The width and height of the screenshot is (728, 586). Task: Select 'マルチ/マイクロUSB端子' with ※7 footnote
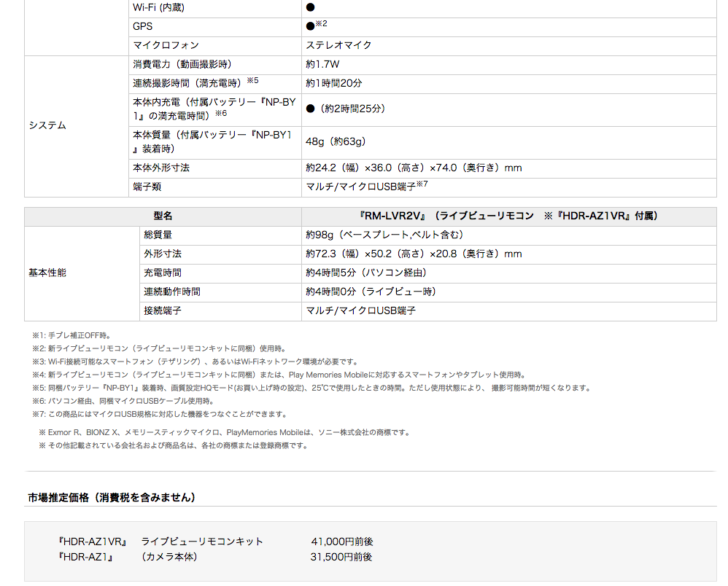tap(366, 186)
